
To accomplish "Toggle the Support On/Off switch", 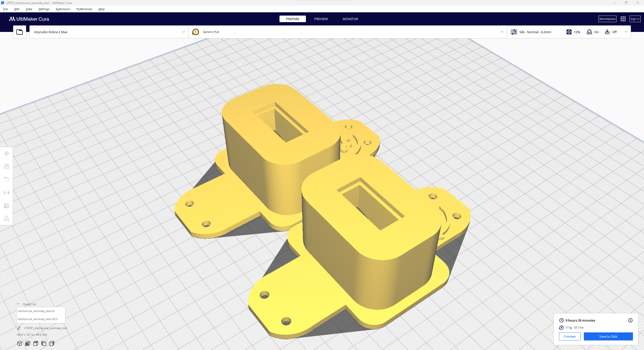I will click(593, 32).
